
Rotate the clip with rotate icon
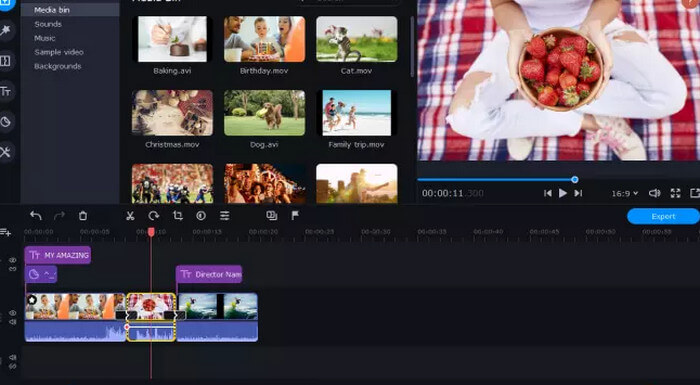coord(154,216)
